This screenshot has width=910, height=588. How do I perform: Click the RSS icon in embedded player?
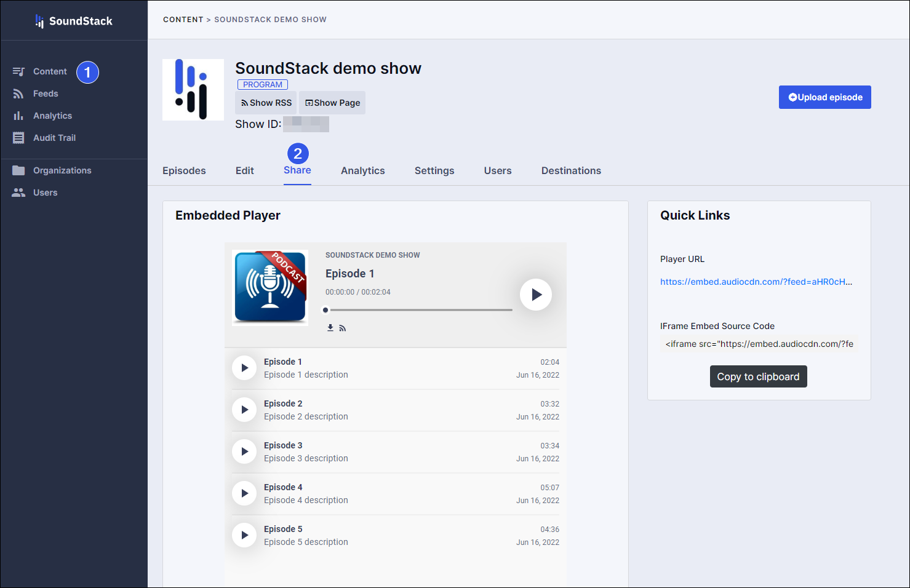pos(343,328)
